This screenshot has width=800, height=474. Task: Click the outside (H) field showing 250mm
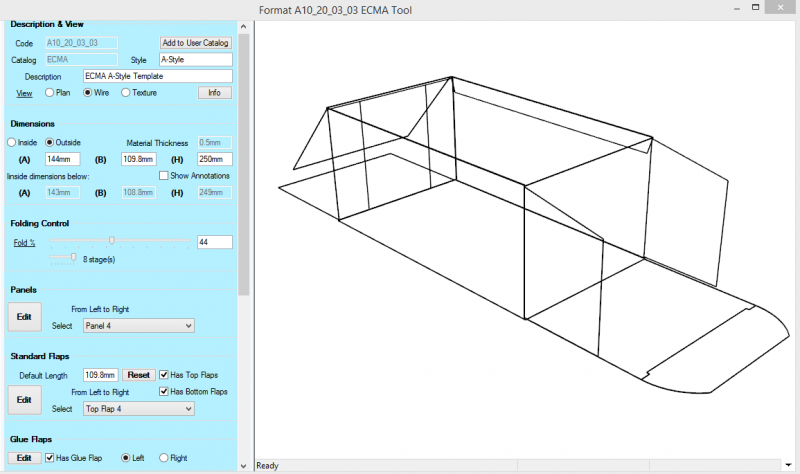coord(215,159)
